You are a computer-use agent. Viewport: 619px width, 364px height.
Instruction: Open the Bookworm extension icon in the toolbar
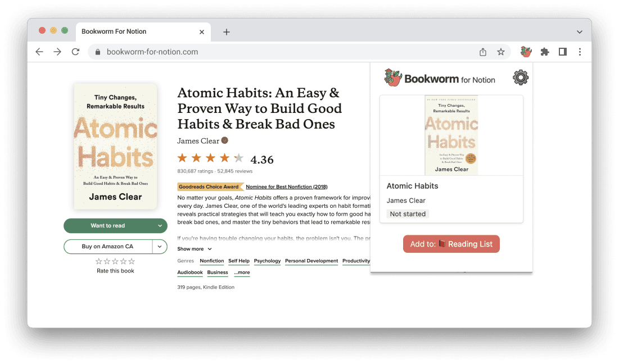526,51
